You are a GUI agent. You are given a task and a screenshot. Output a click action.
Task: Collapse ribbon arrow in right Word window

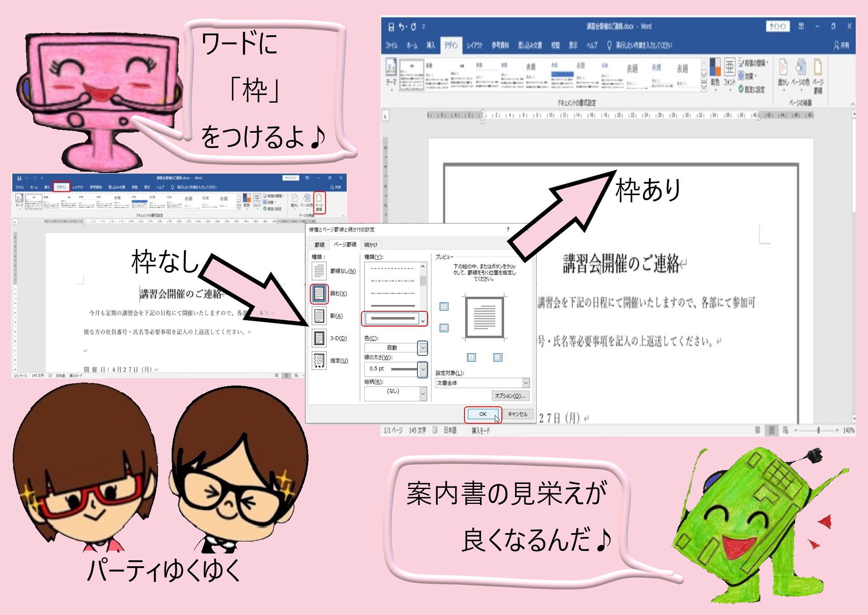pos(852,103)
